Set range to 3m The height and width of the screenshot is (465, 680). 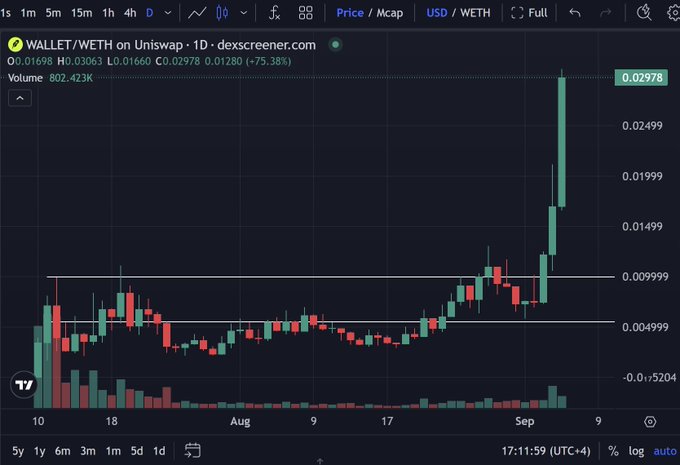(x=88, y=451)
